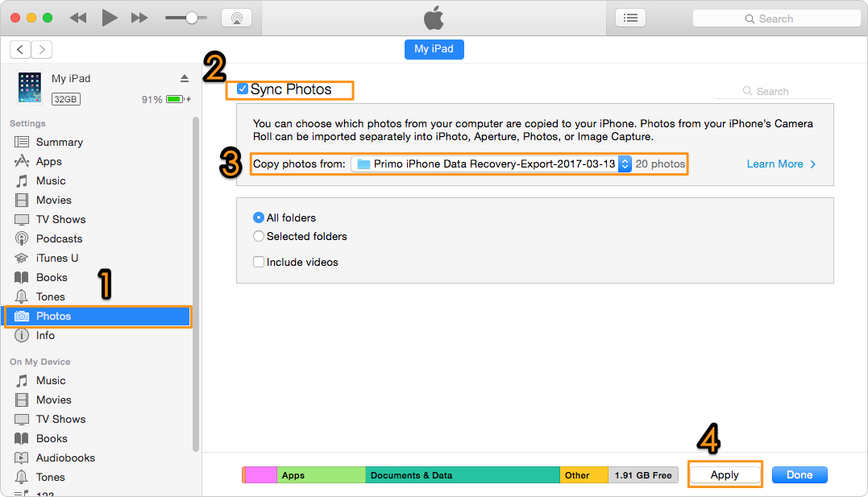Click Documents & Data storage segment

[x=463, y=475]
